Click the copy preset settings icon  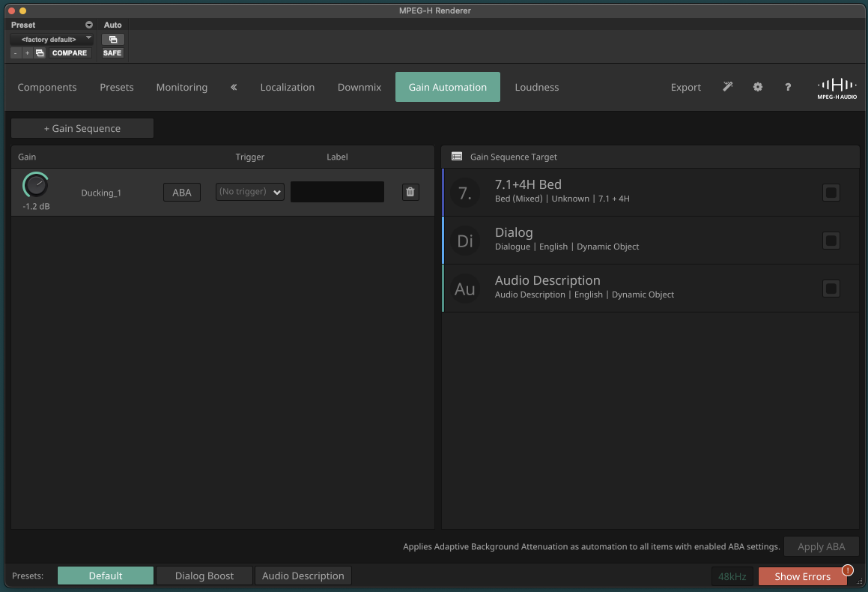(40, 53)
